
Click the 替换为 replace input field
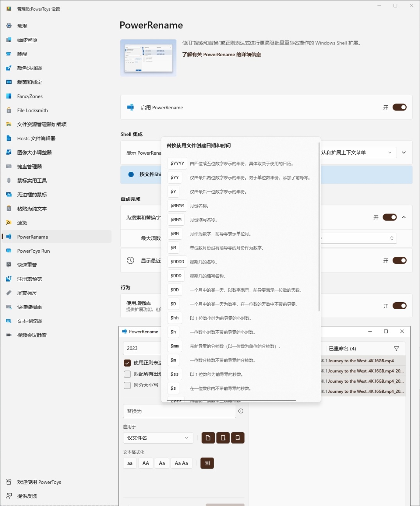click(x=179, y=411)
